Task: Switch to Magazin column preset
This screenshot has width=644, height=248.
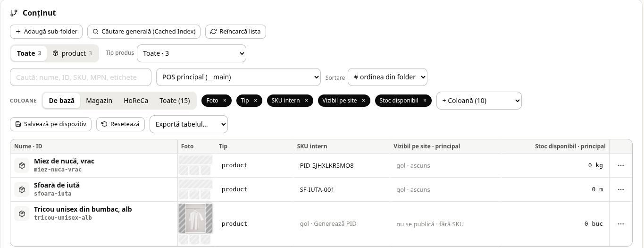Action: coord(99,101)
